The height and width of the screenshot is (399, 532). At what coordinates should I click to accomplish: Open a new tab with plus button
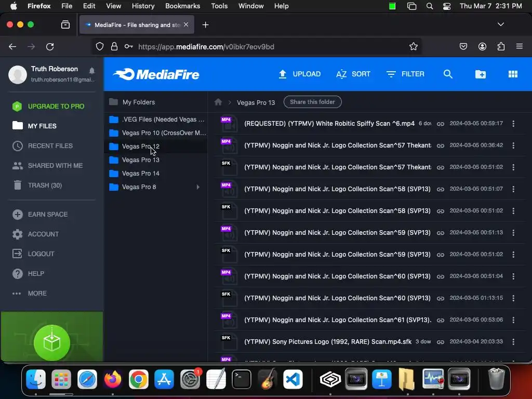pos(205,25)
